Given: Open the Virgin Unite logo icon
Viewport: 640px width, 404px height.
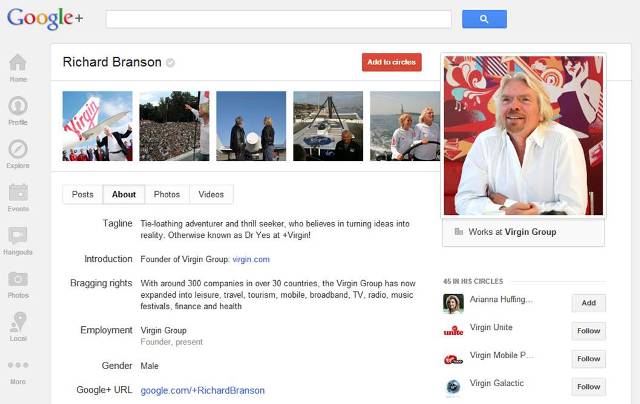Looking at the screenshot, I should coord(453,331).
